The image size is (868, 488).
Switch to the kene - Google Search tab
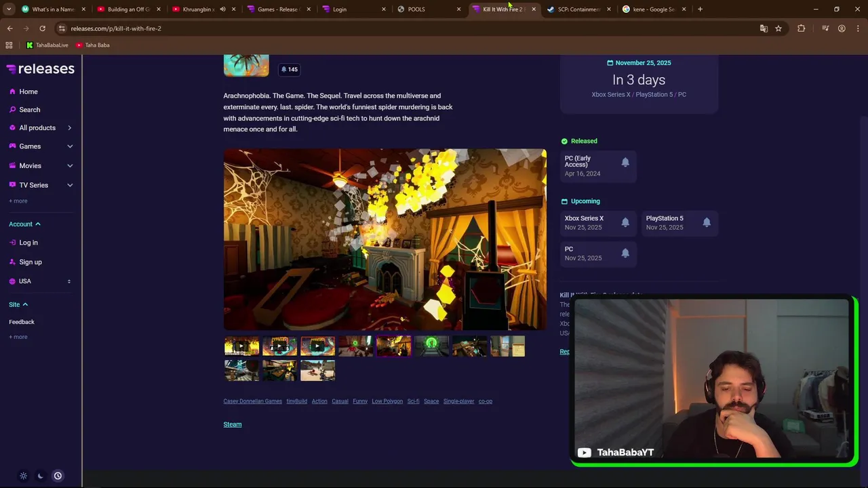click(654, 9)
